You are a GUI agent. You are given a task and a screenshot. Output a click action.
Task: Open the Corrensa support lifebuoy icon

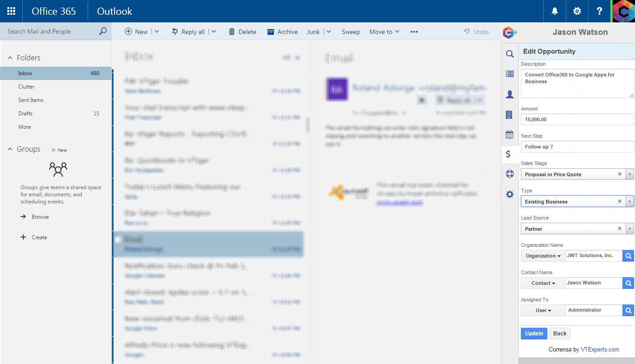pos(509,174)
